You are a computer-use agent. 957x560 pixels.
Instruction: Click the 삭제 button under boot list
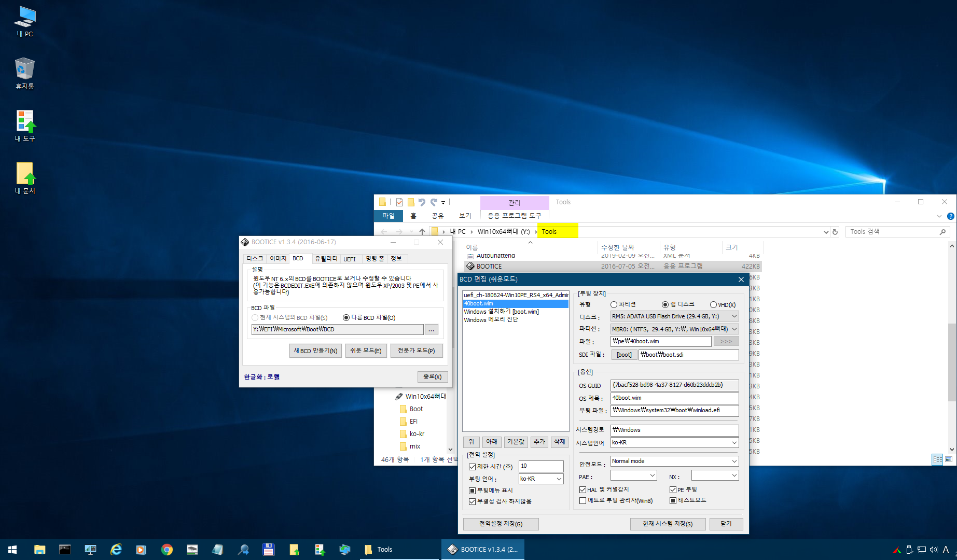click(x=560, y=442)
